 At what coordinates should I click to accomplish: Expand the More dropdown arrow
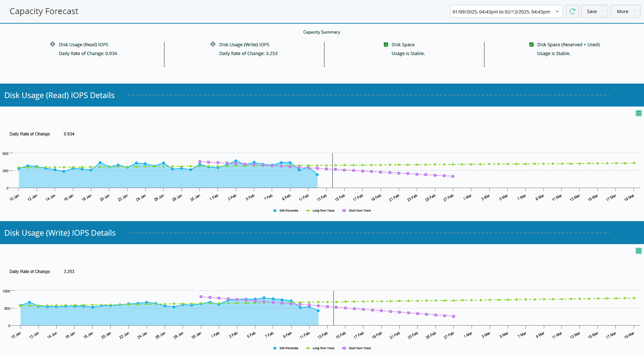636,11
